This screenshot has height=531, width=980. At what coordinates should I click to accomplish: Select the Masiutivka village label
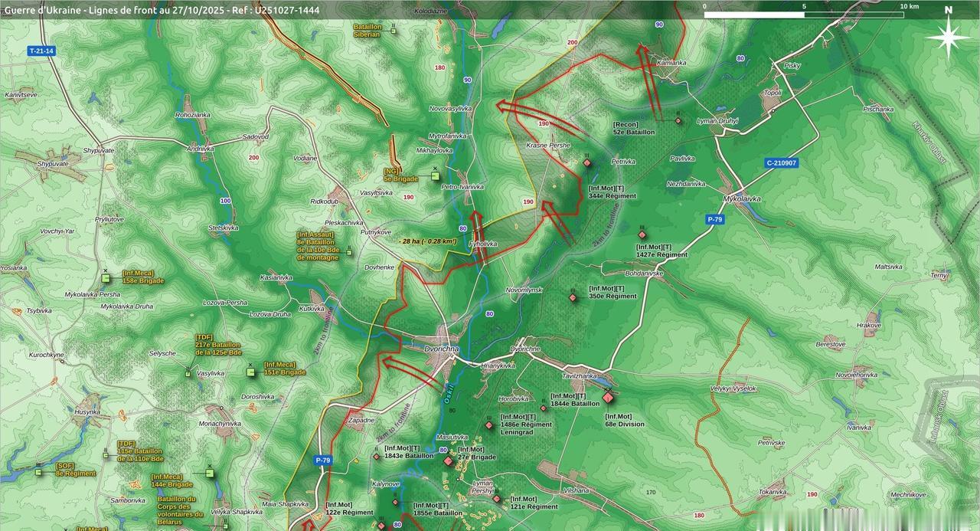452,437
